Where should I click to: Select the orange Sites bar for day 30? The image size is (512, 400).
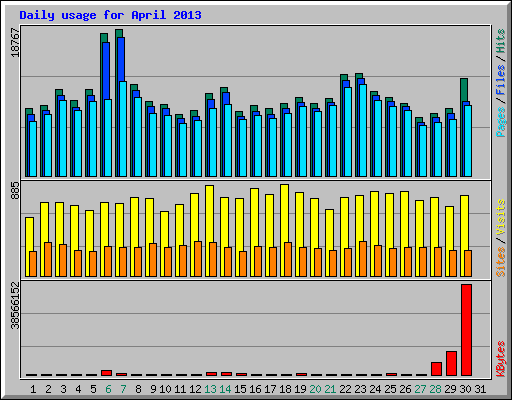(x=468, y=263)
